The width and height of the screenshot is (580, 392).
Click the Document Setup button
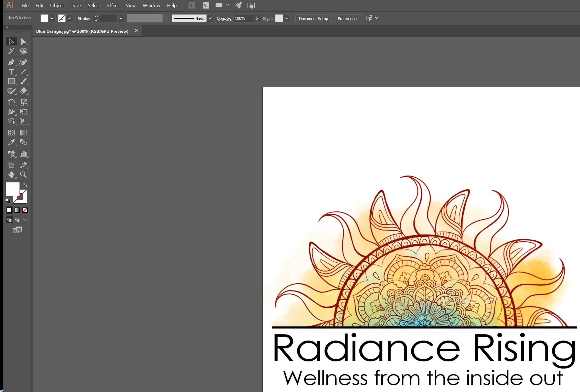click(313, 18)
